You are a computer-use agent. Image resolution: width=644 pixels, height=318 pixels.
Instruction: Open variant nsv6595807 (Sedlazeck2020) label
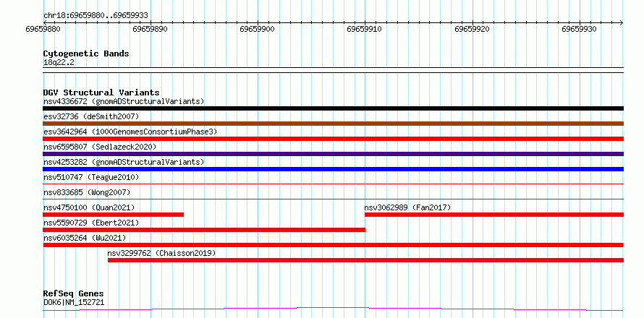tap(100, 147)
